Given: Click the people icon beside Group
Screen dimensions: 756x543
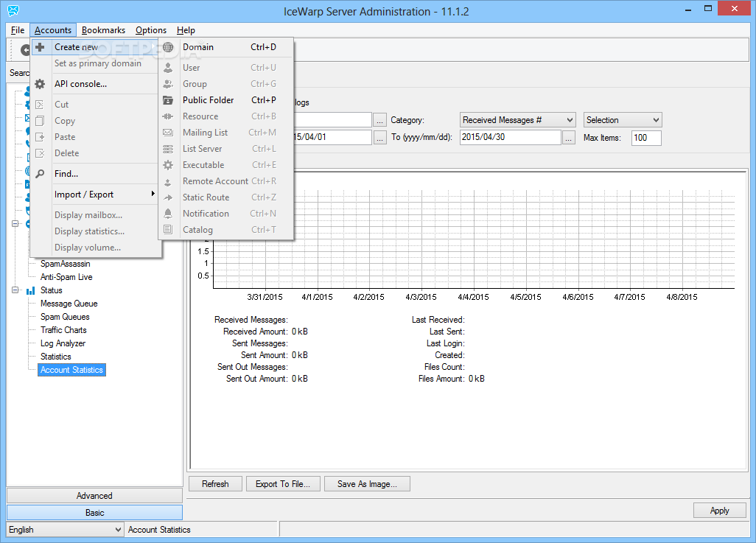Looking at the screenshot, I should pyautogui.click(x=168, y=84).
